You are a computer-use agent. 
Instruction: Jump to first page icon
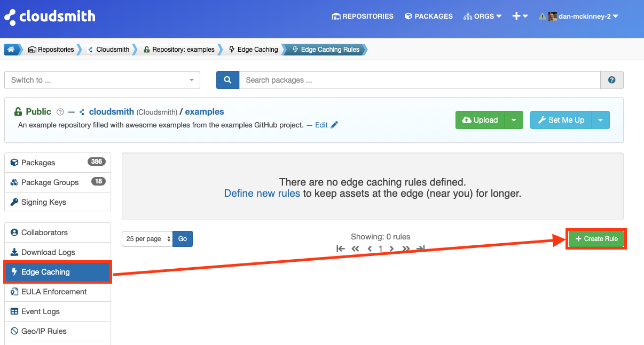[341, 248]
